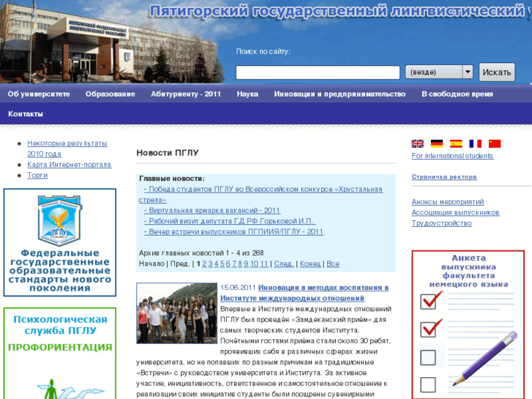This screenshot has width=532, height=399.
Task: Click the ПГЛУ emblem logo banner
Action: [x=60, y=220]
